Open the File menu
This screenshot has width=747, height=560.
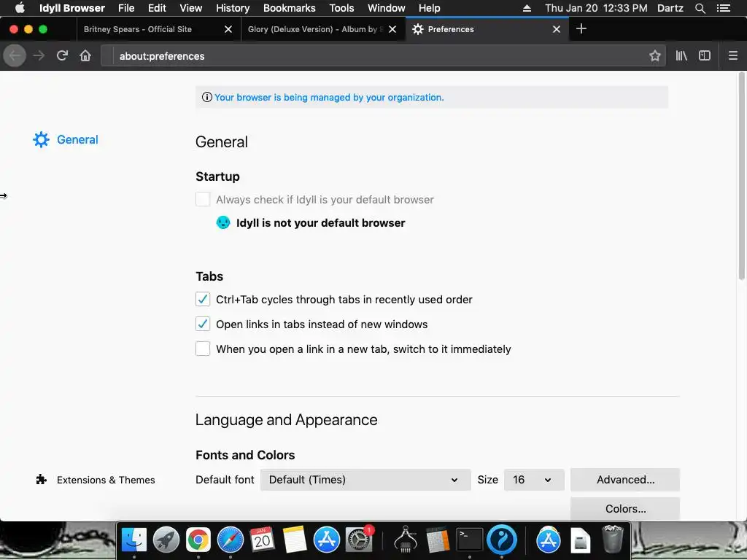coord(126,8)
